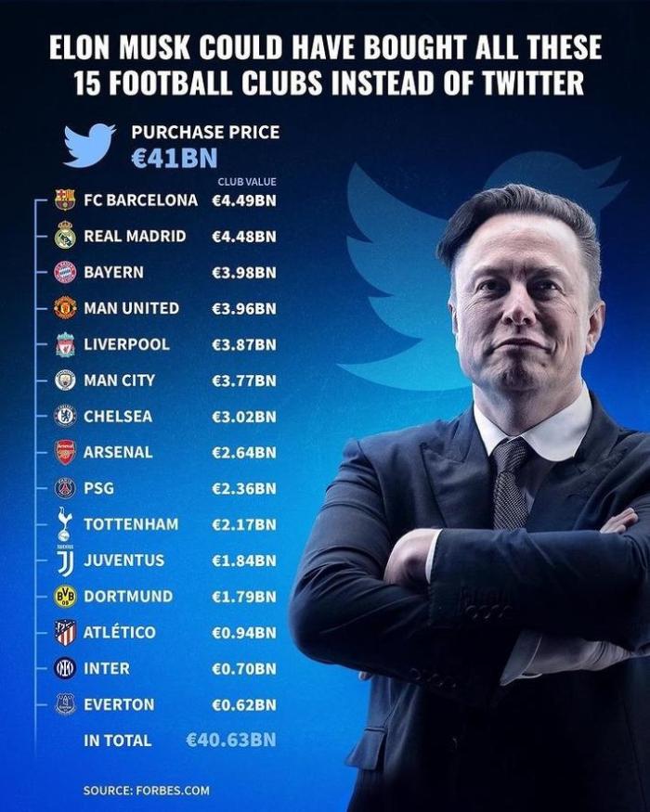Select the Liverpool club badge

pyautogui.click(x=64, y=344)
